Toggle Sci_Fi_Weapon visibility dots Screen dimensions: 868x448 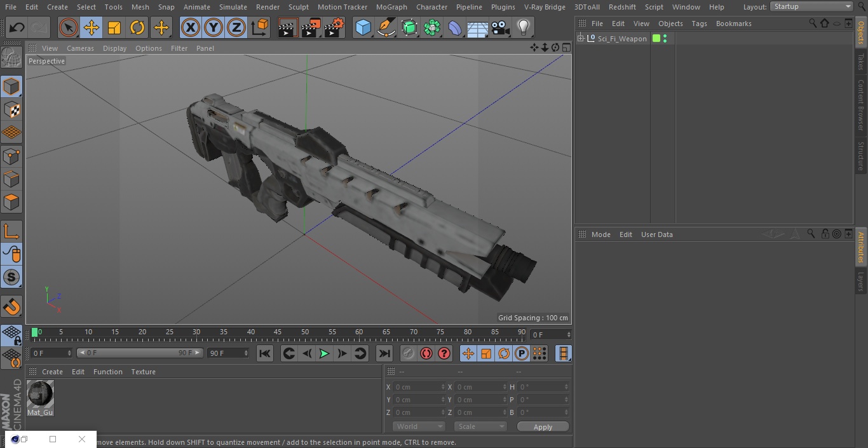click(x=665, y=39)
